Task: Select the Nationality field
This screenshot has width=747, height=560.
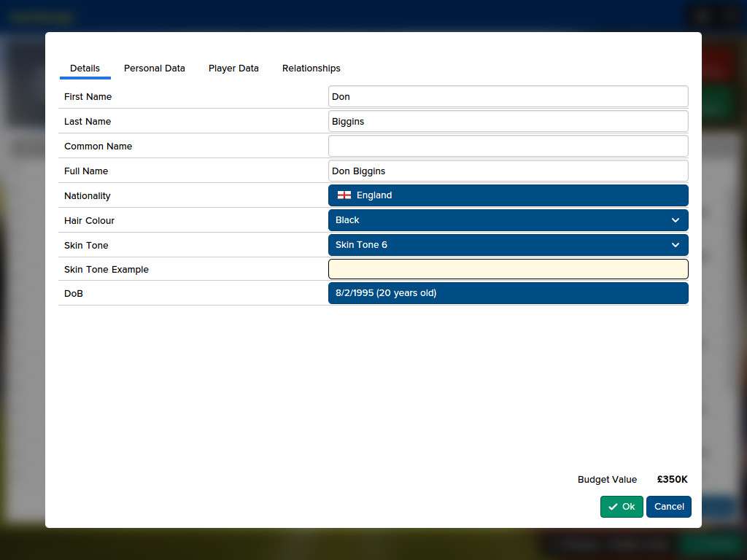Action: tap(508, 195)
